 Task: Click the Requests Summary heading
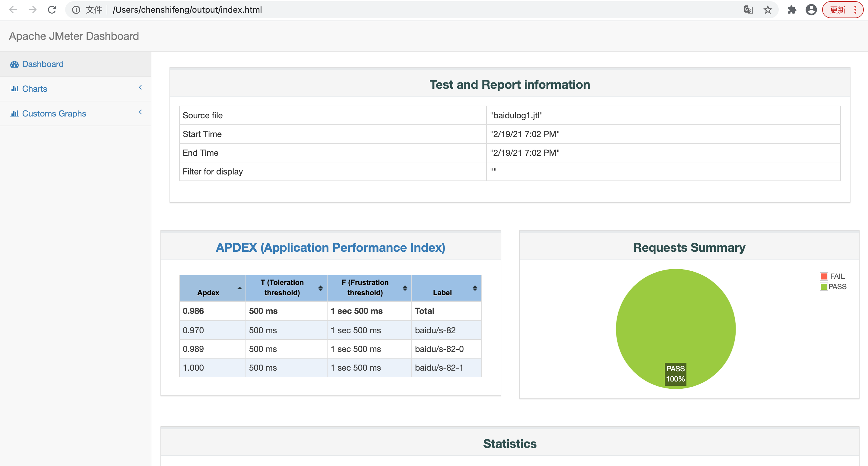[x=689, y=247]
